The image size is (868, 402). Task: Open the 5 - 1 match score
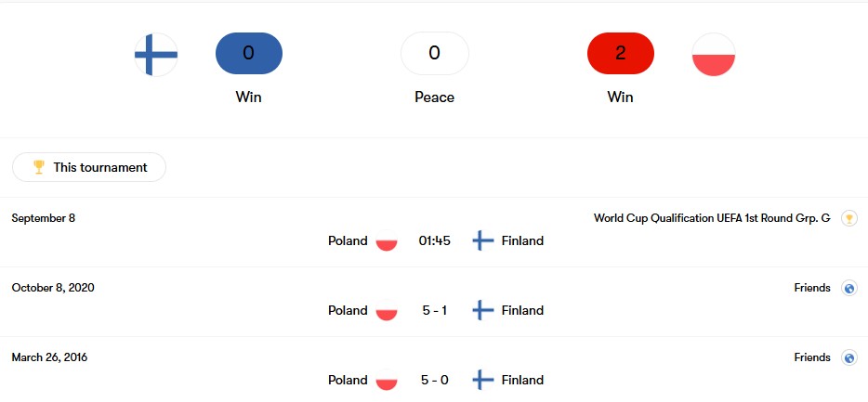pyautogui.click(x=435, y=310)
